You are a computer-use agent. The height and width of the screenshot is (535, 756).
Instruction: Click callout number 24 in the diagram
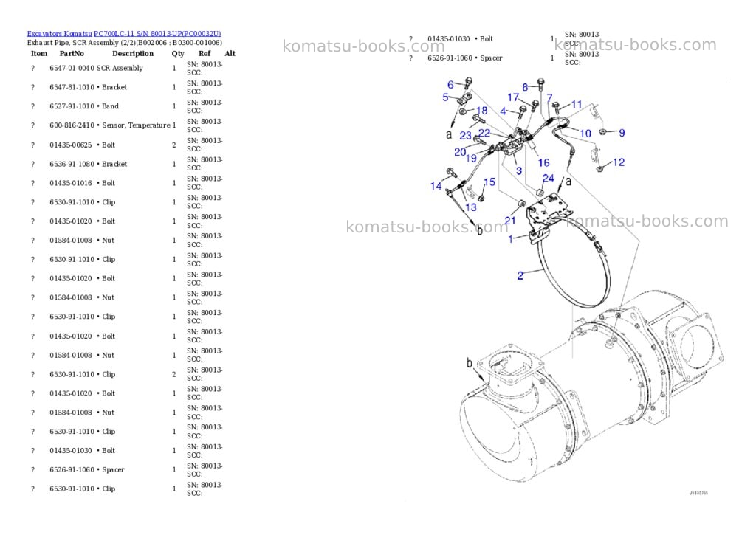549,179
